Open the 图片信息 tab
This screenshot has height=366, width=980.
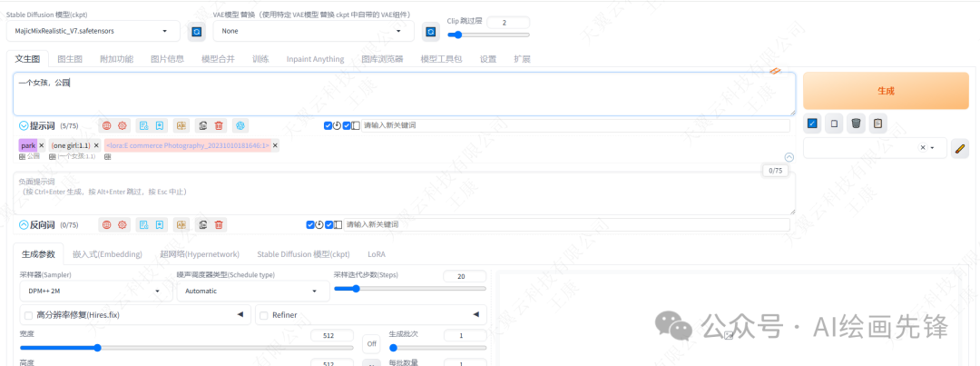coord(168,59)
